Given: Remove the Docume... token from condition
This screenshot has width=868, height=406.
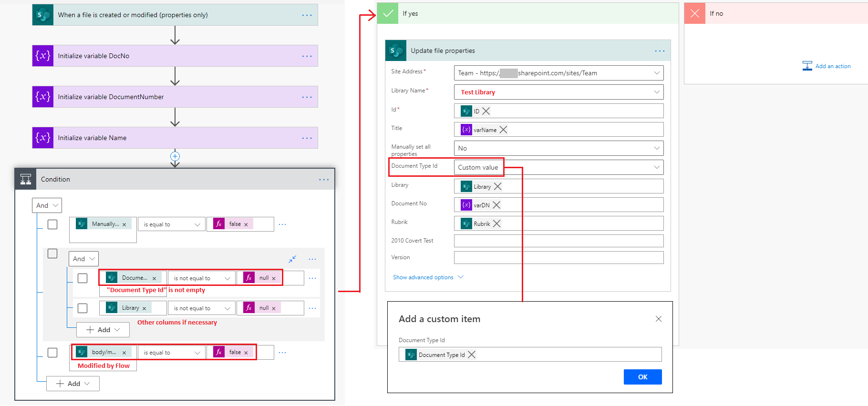Looking at the screenshot, I should coord(154,278).
